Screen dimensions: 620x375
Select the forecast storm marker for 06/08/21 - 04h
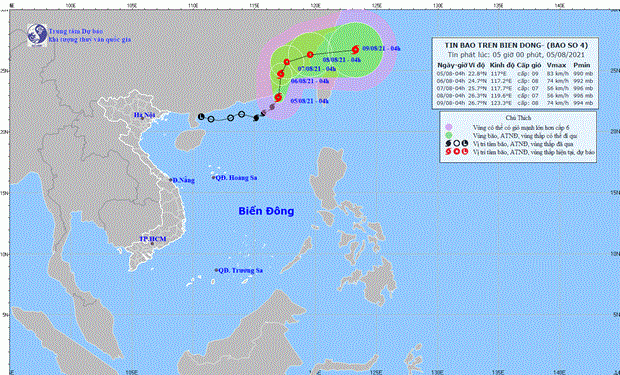click(281, 74)
